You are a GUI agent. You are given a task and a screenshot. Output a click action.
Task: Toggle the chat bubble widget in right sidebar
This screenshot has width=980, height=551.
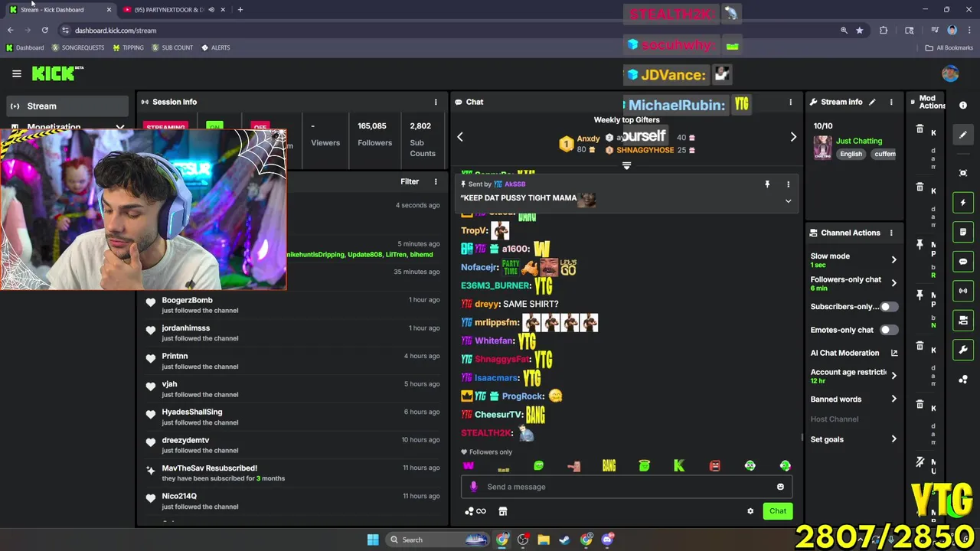point(963,262)
